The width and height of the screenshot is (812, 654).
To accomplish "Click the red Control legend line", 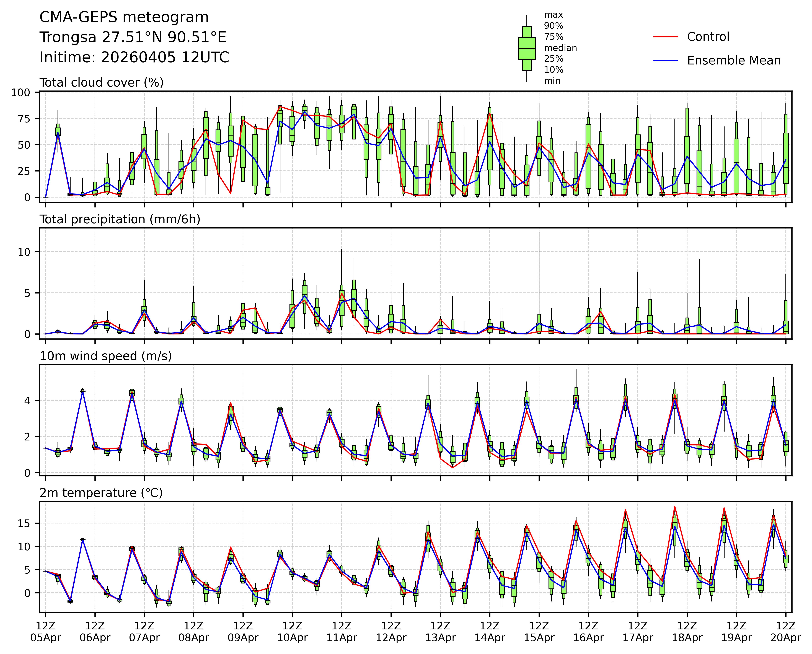I will (665, 37).
